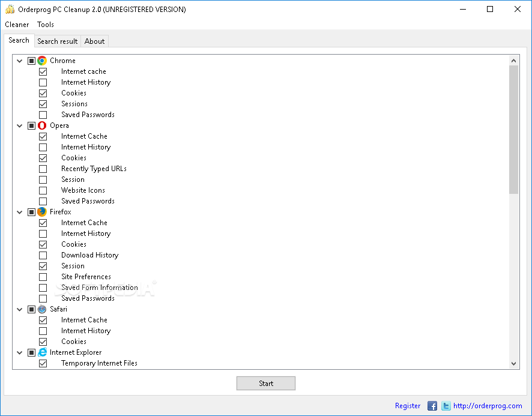Collapse the Safari tree node
Image resolution: width=532 pixels, height=416 pixels.
20,310
